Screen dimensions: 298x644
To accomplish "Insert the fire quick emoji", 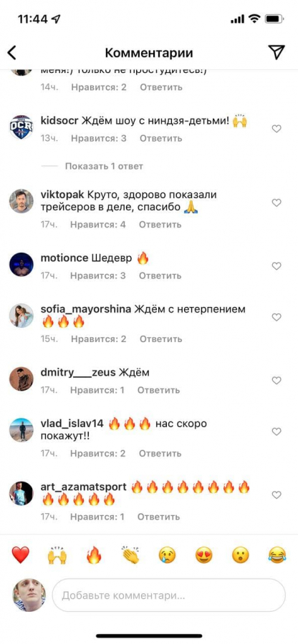I will tap(94, 555).
